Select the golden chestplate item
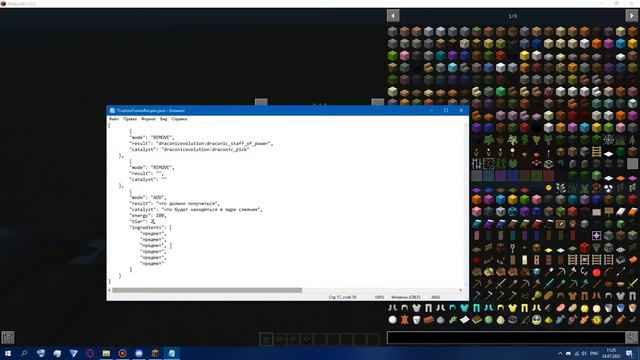This screenshot has width=640, height=360. click(512, 308)
